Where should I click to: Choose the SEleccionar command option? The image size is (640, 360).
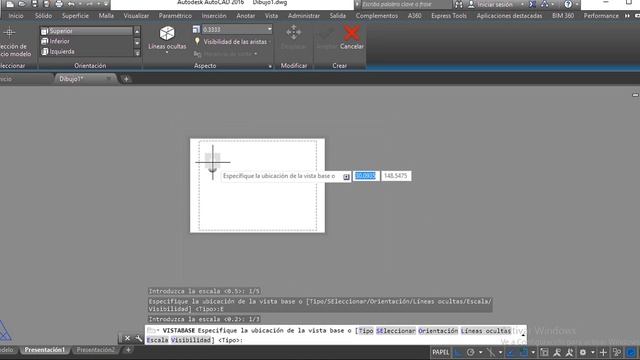pos(396,331)
